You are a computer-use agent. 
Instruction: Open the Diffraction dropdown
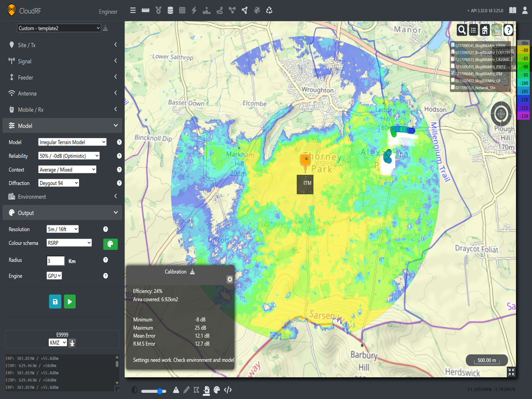pos(57,183)
